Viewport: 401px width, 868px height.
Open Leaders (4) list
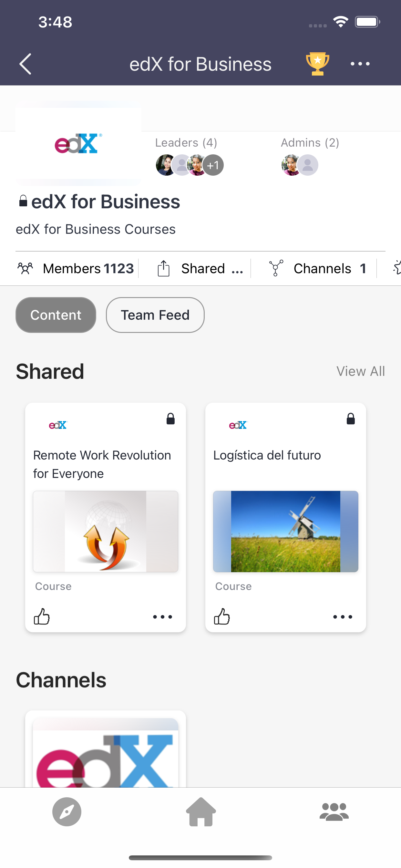pos(186,142)
